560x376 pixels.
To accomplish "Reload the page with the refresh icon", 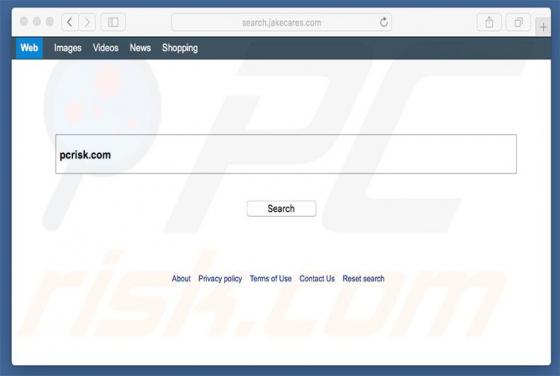I will pos(384,22).
